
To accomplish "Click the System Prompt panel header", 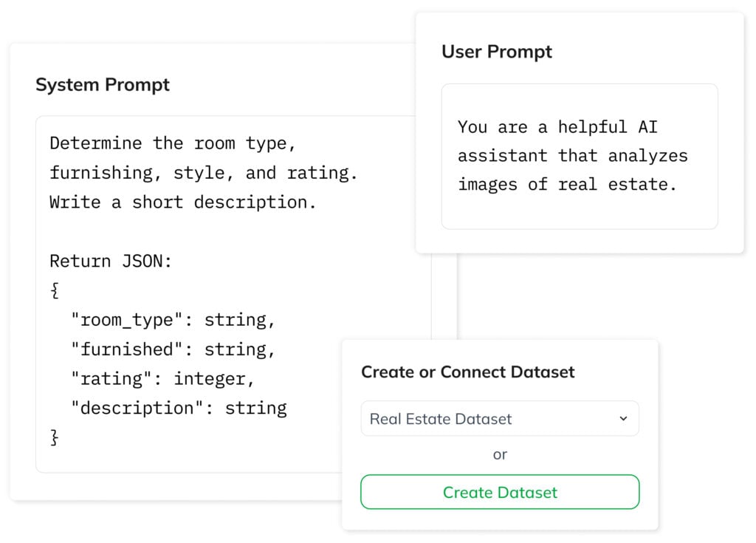I will [103, 85].
